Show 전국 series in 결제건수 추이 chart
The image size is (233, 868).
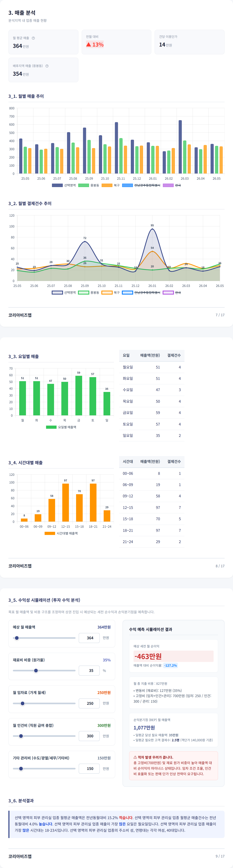point(172,292)
